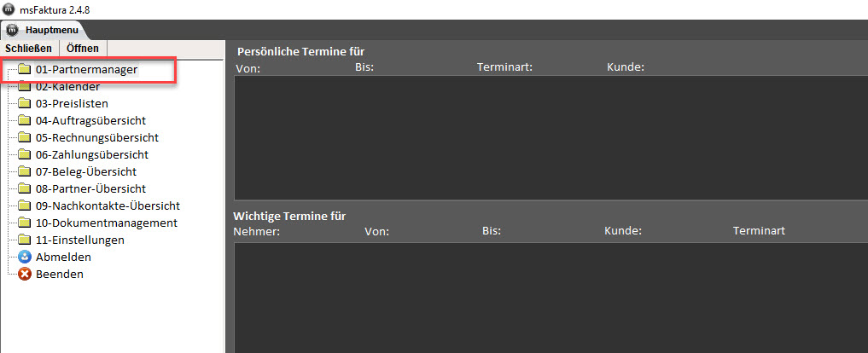Click the Schließen button
The height and width of the screenshot is (353, 868).
tap(29, 49)
